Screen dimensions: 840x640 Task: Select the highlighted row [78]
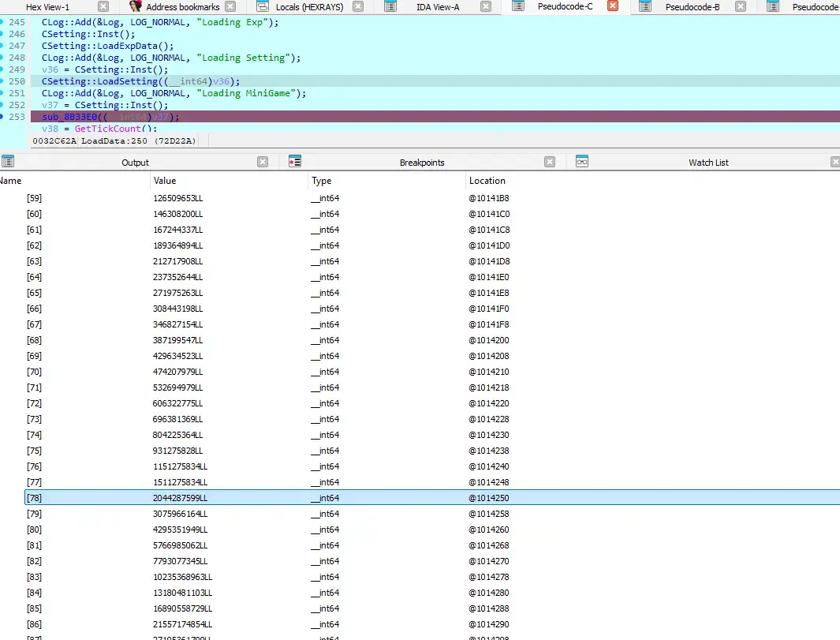[431, 498]
